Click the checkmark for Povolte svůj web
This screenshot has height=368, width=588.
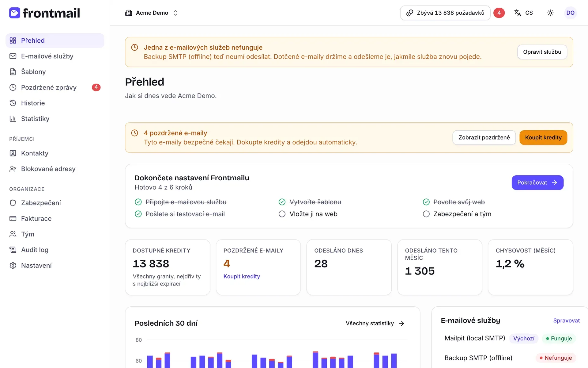coord(426,202)
